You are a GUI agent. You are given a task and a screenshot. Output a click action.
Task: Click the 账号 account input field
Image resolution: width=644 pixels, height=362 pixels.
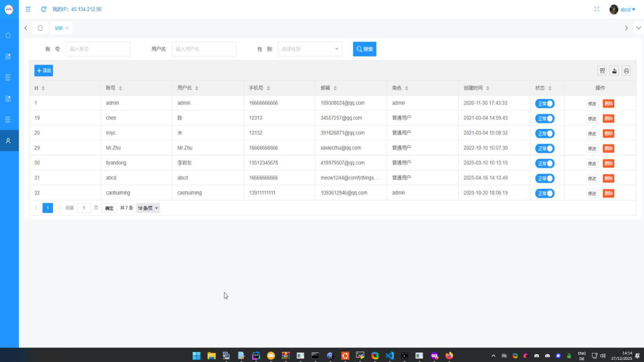pos(98,49)
